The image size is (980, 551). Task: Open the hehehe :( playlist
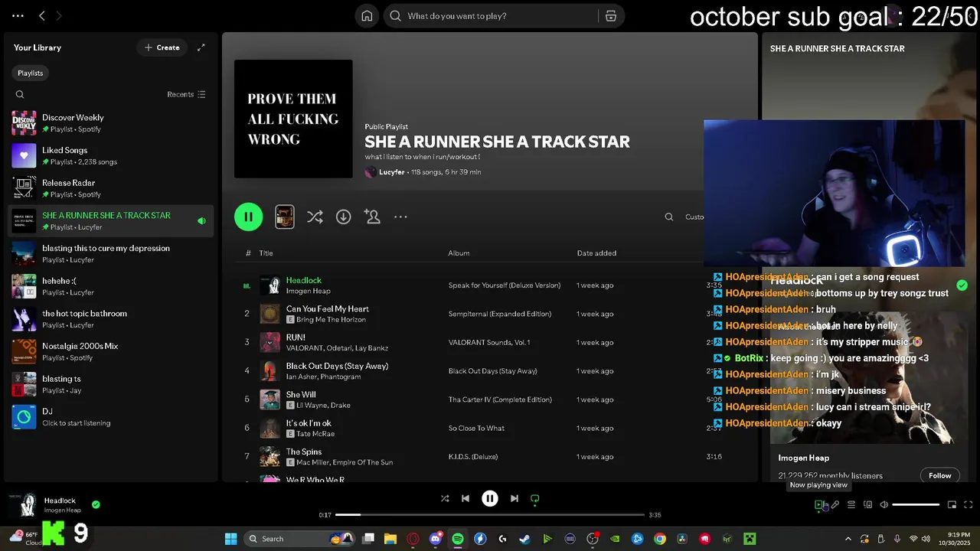pos(111,286)
